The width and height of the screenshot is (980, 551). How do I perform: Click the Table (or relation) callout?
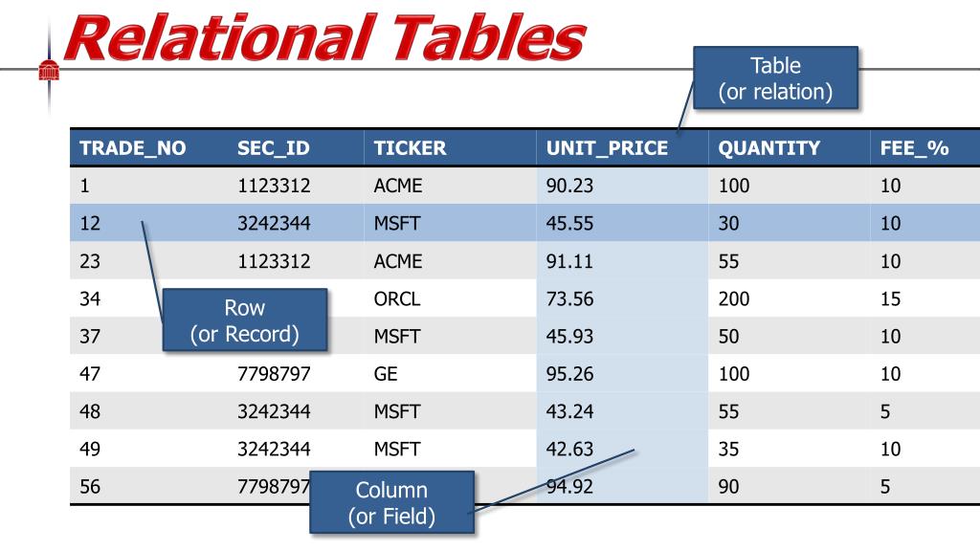[775, 78]
